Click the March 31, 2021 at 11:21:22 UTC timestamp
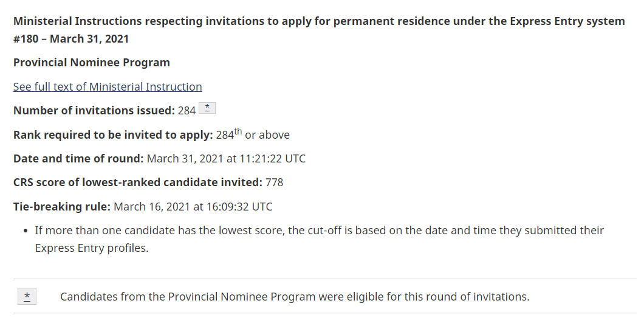This screenshot has height=320, width=644. point(226,159)
